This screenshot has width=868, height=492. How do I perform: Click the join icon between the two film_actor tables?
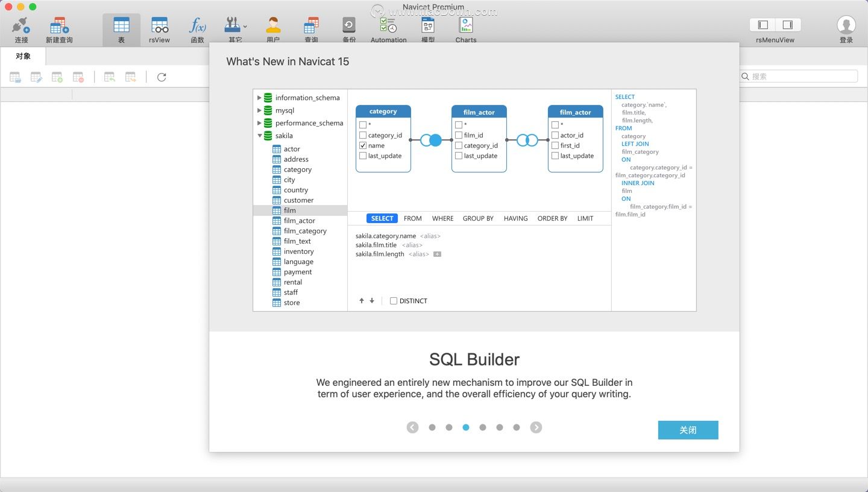pos(527,140)
